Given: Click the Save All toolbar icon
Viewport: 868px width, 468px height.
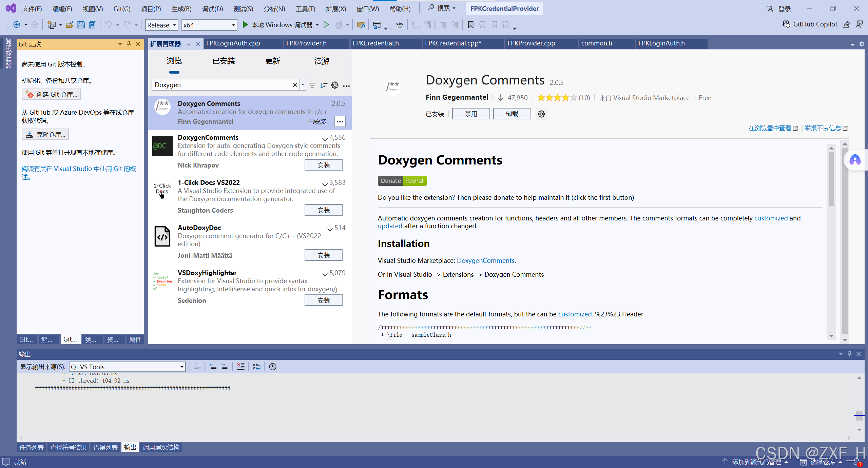Looking at the screenshot, I should 92,25.
